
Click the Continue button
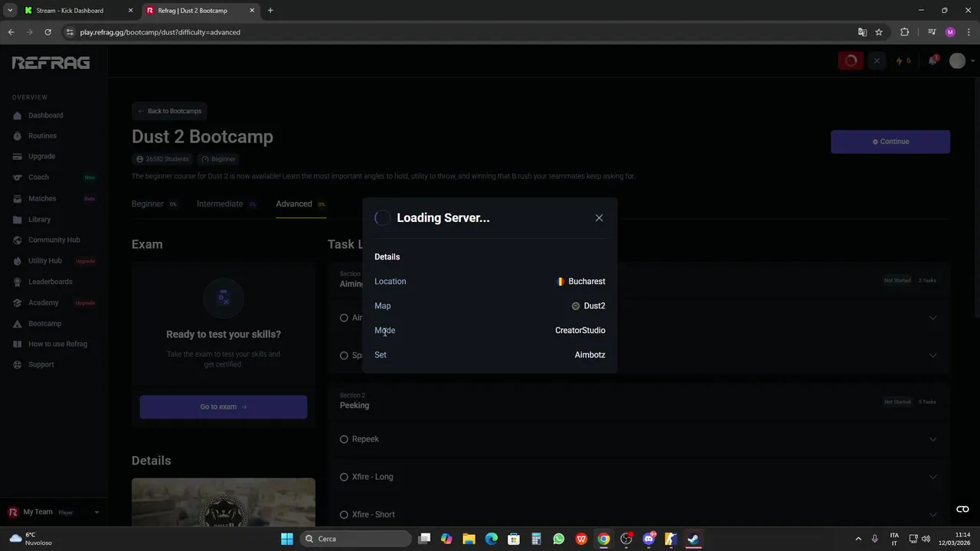(890, 142)
